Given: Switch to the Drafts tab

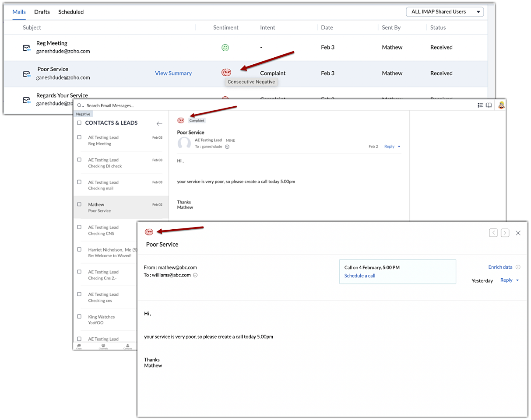Looking at the screenshot, I should click(x=42, y=12).
